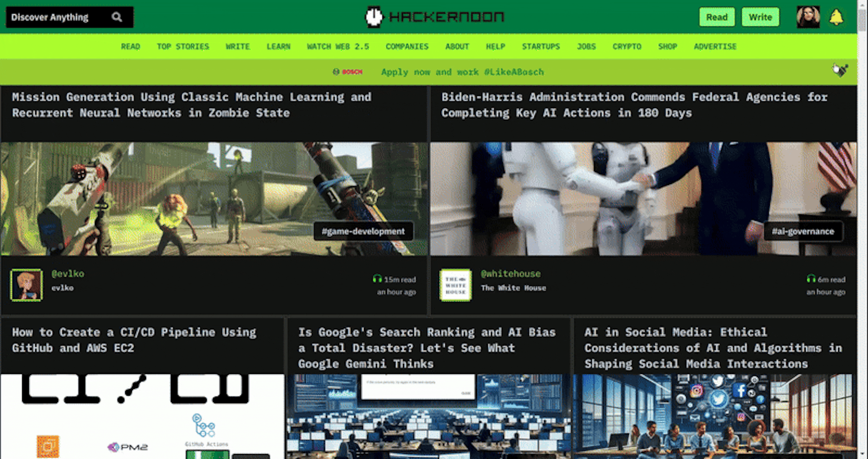
Task: Open evlko author avatar
Action: click(x=26, y=285)
